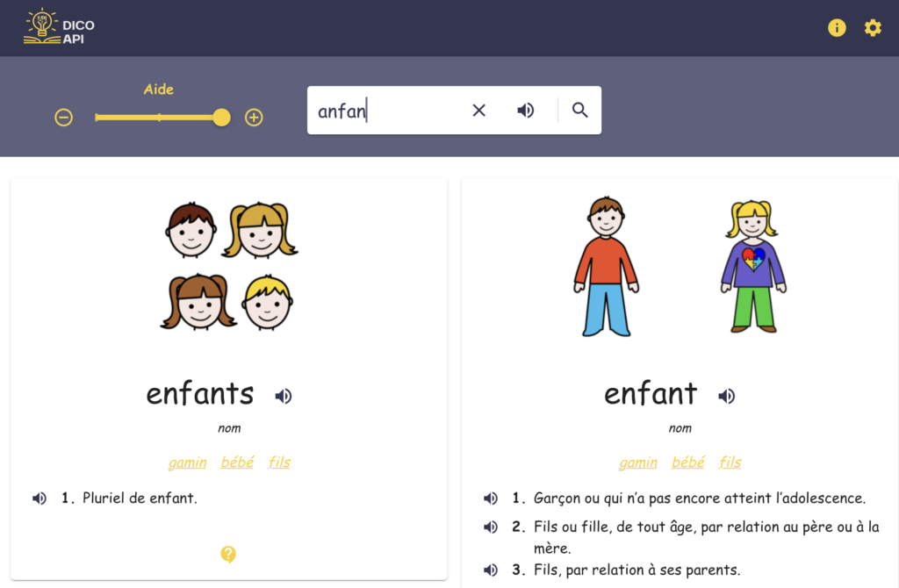Listen to 'Pluriel de enfant.' definition
The width and height of the screenshot is (899, 588).
coord(39,498)
